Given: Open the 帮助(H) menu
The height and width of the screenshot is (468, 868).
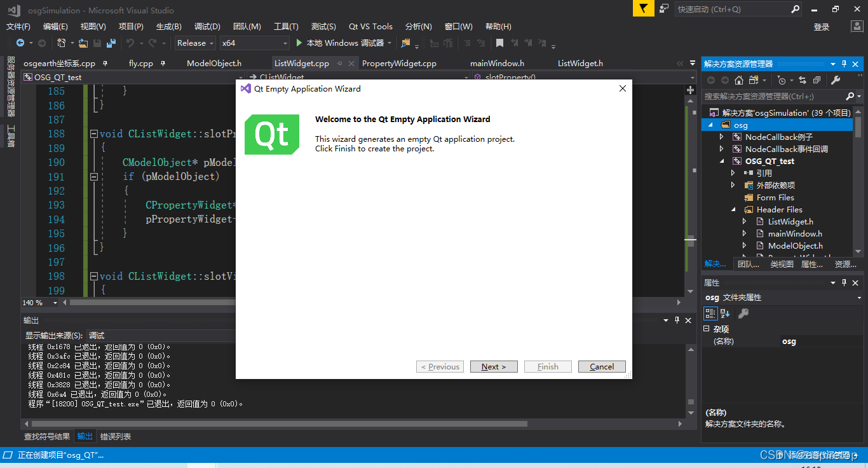Looking at the screenshot, I should click(x=498, y=27).
